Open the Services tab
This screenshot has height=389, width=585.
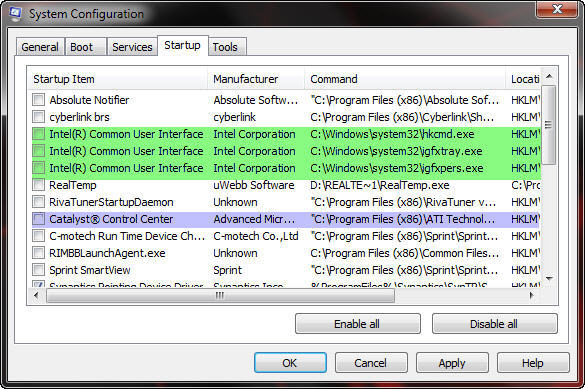pyautogui.click(x=132, y=47)
